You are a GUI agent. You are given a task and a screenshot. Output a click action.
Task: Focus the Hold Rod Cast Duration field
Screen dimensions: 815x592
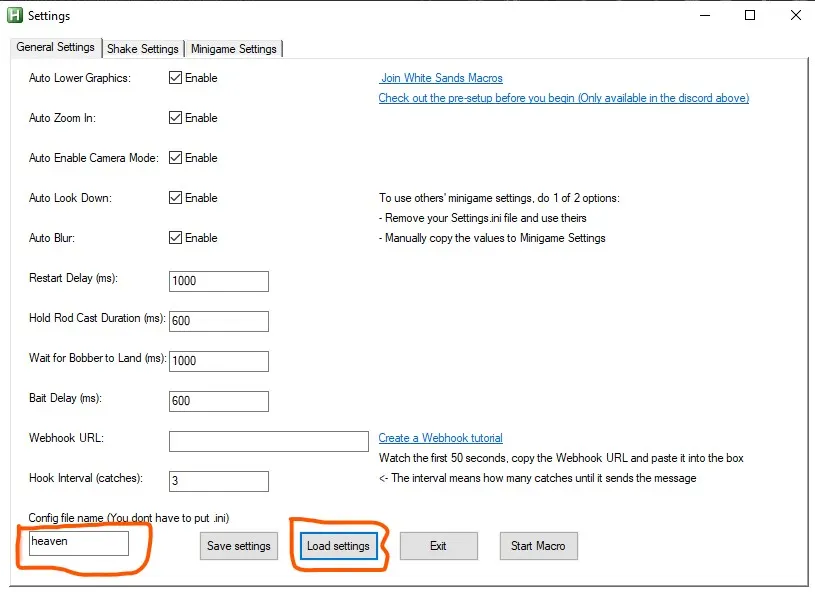(219, 321)
